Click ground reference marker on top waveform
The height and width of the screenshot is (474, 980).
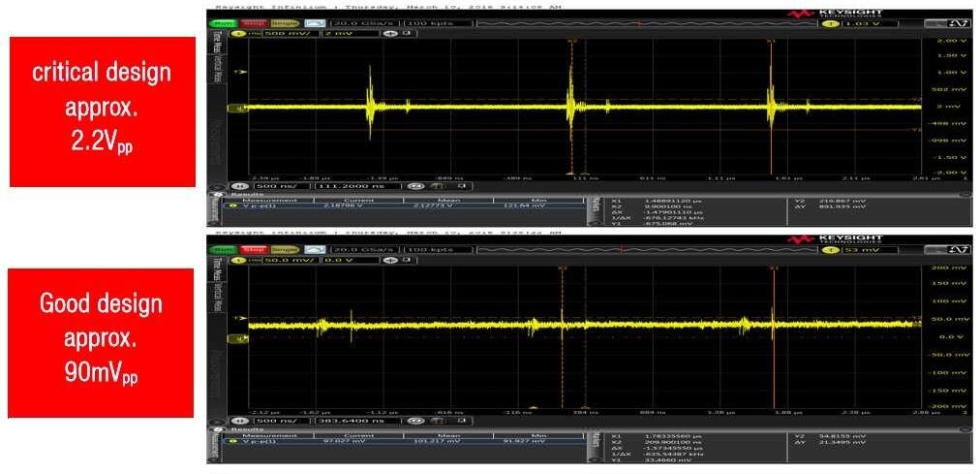tap(236, 109)
